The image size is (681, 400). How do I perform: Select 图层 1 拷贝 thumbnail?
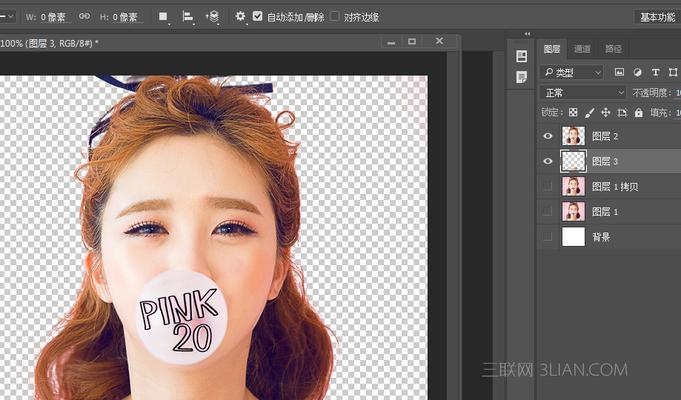573,186
